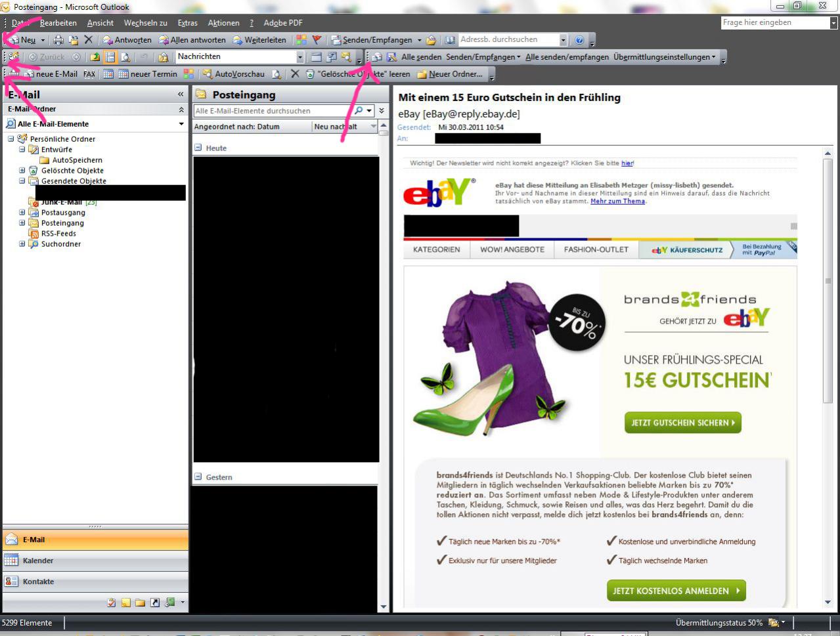
Task: Click JETZT GUTSCHEIN SICHERN button
Action: point(683,423)
